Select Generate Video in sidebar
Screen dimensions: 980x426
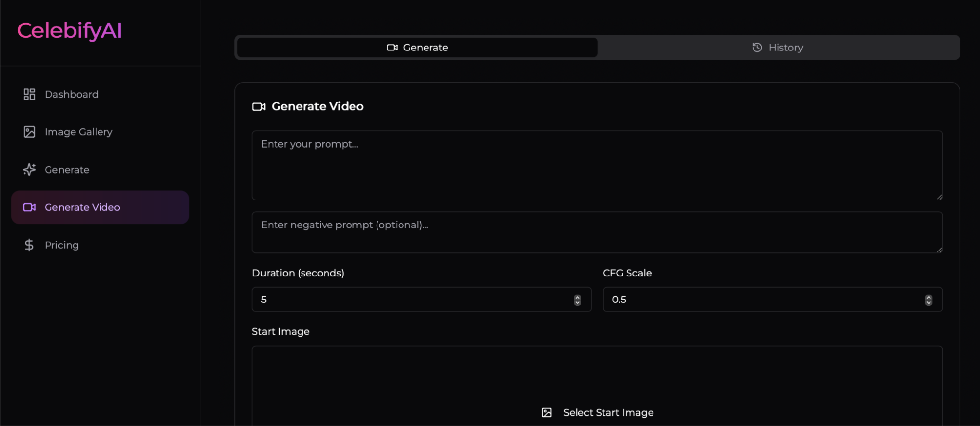click(x=100, y=207)
